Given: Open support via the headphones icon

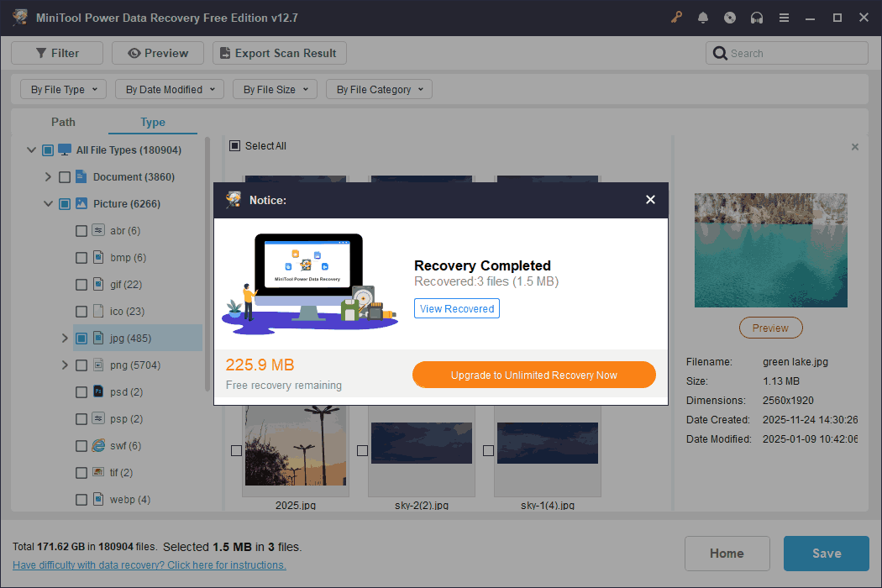Looking at the screenshot, I should (x=757, y=18).
